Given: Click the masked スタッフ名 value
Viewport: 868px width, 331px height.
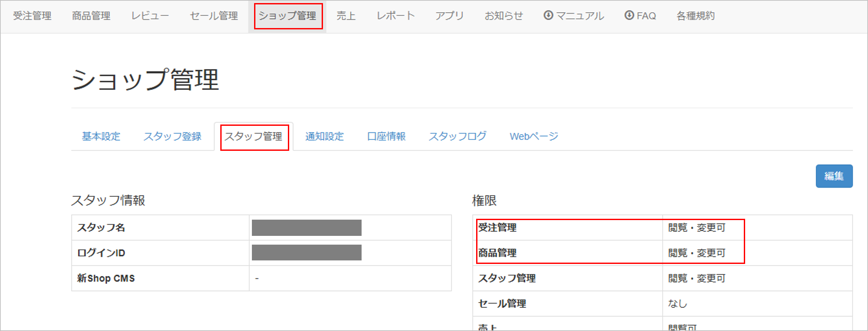Looking at the screenshot, I should 307,228.
